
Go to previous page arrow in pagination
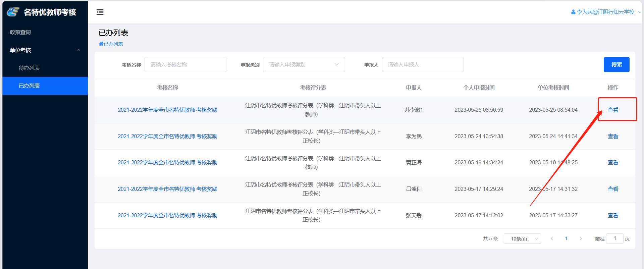click(x=552, y=238)
